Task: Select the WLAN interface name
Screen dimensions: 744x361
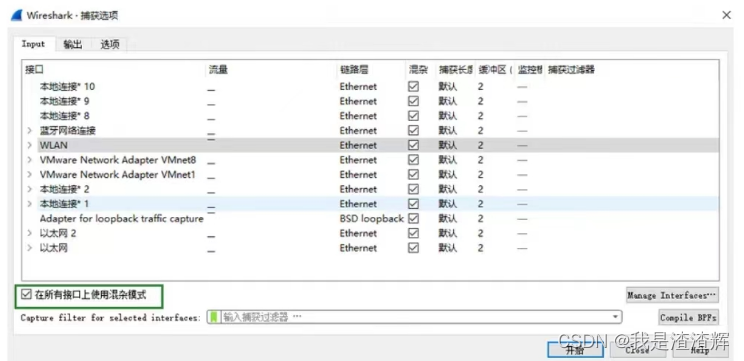Action: point(53,145)
